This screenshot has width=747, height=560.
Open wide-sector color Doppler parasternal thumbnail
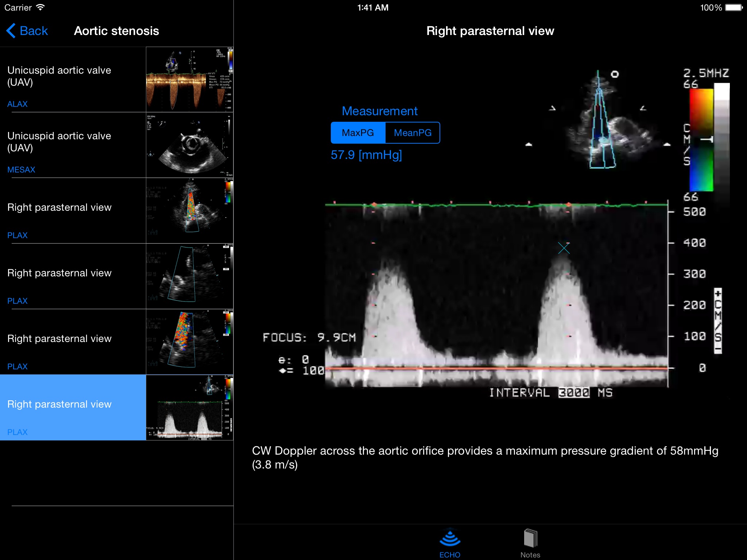click(x=190, y=342)
